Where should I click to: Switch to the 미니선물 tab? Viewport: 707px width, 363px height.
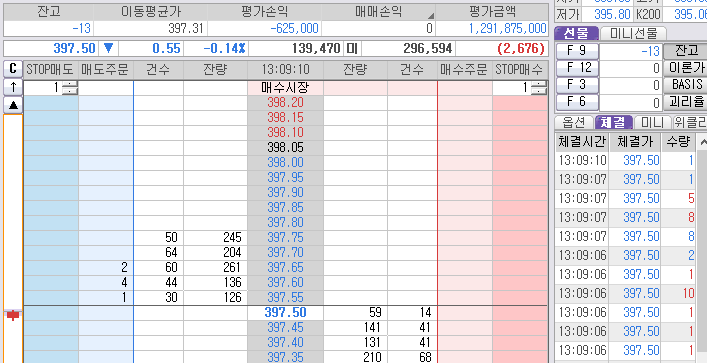click(x=634, y=33)
